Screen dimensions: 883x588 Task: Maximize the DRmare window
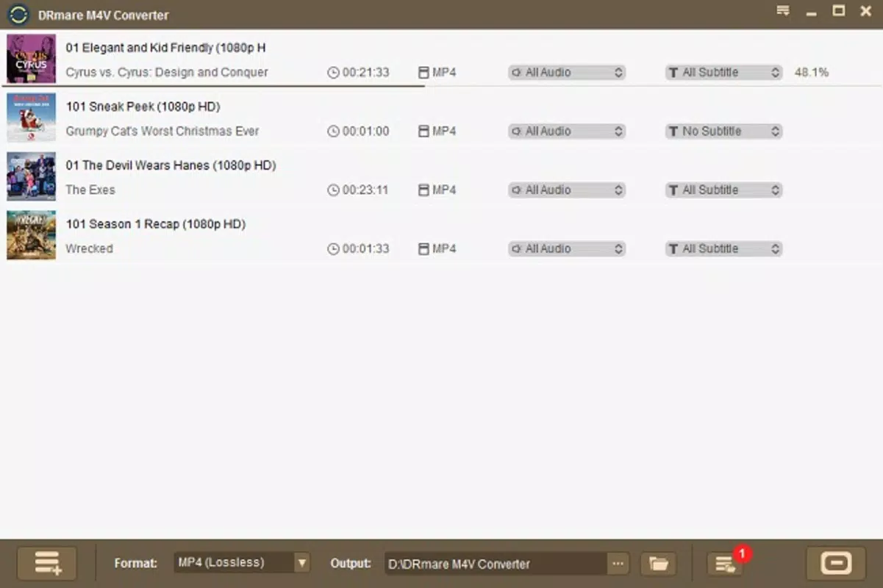[x=838, y=10]
